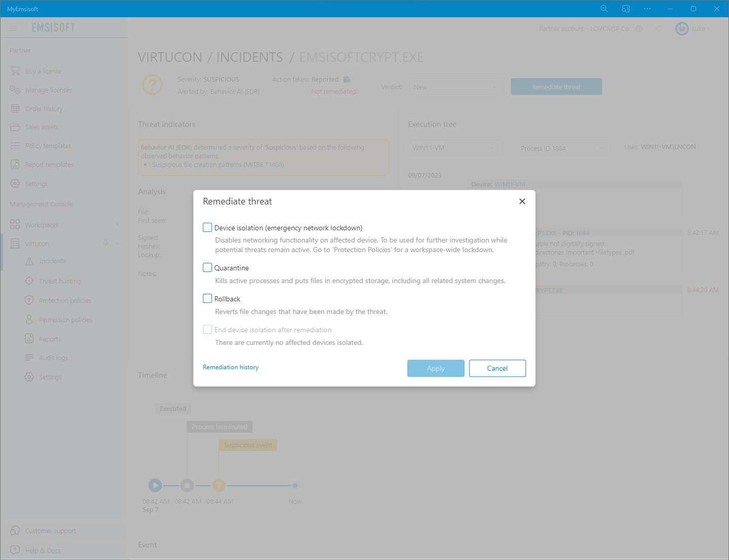Open Policy templates in the sidebar
Image resolution: width=729 pixels, height=560 pixels.
tap(48, 146)
